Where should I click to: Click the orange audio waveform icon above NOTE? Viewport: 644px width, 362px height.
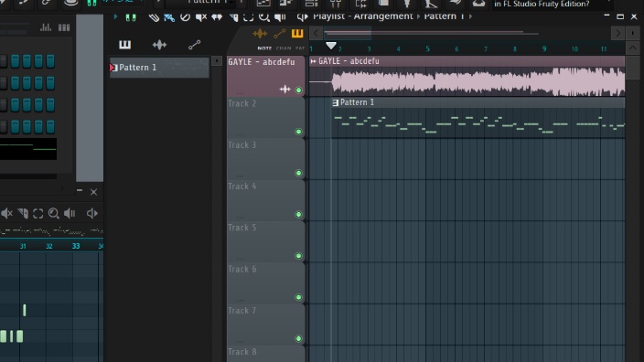(260, 34)
